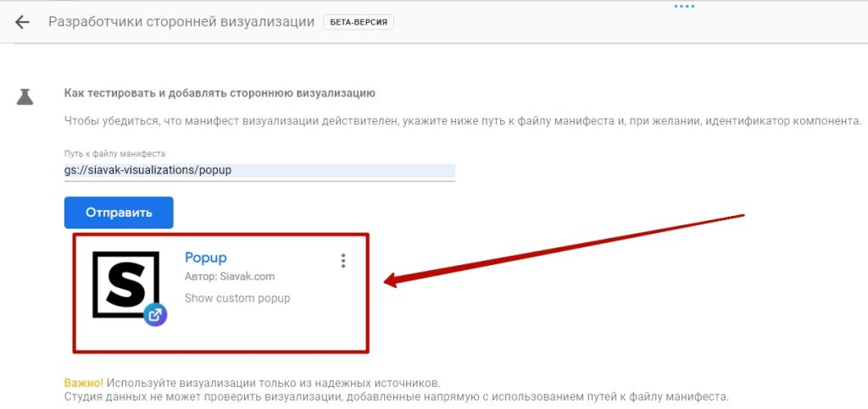The height and width of the screenshot is (409, 868).
Task: Click the Автор: Siavak.com text
Action: click(230, 277)
